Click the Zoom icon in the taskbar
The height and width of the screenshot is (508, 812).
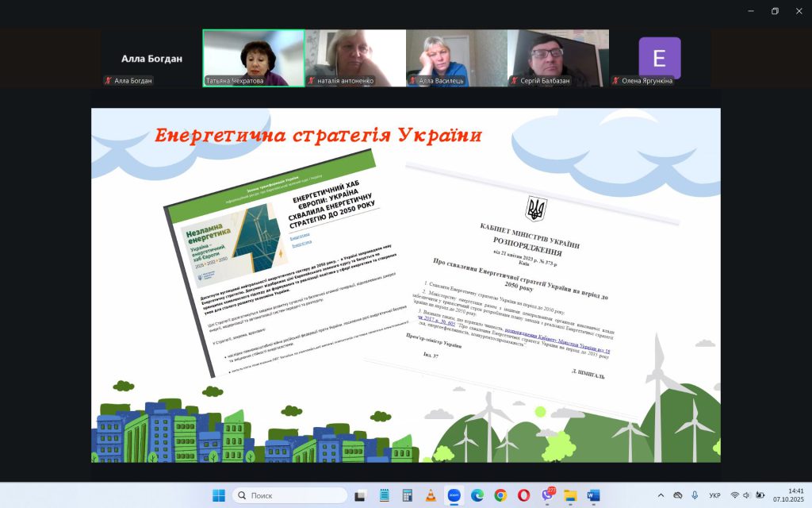click(454, 495)
